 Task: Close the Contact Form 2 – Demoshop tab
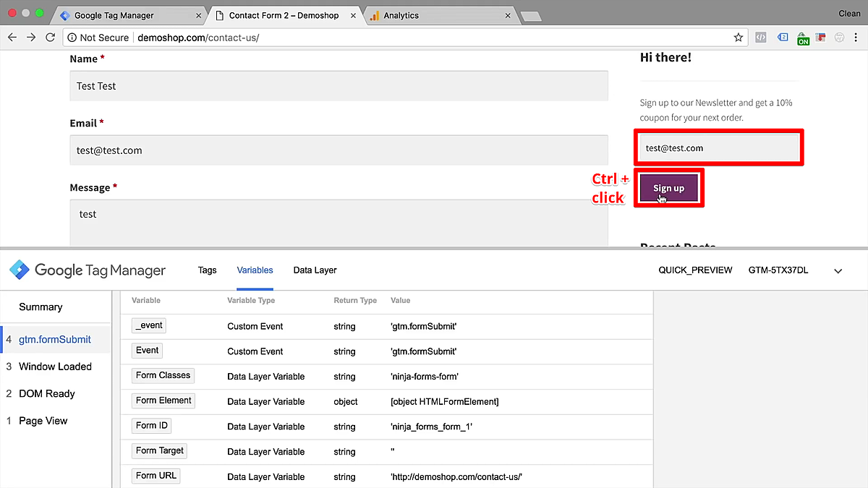point(352,15)
